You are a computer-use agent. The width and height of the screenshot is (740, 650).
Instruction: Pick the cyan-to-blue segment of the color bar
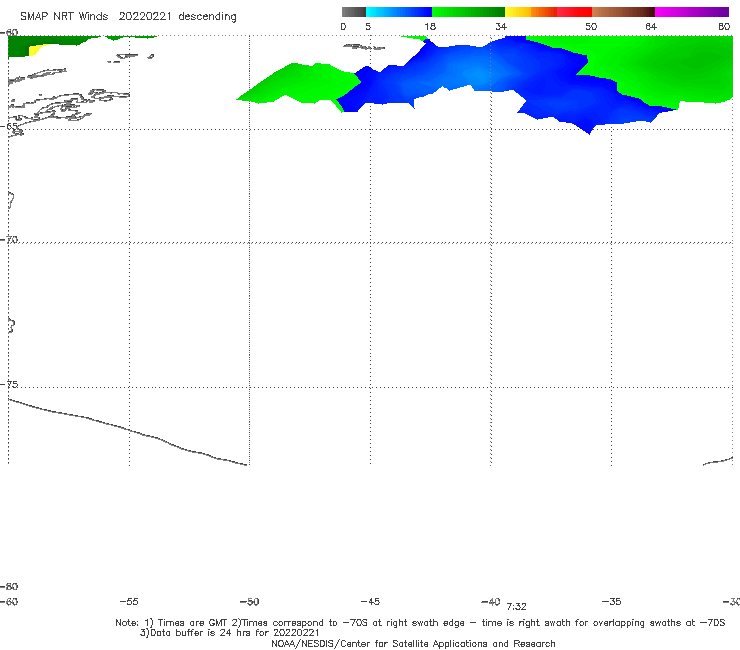click(x=399, y=12)
